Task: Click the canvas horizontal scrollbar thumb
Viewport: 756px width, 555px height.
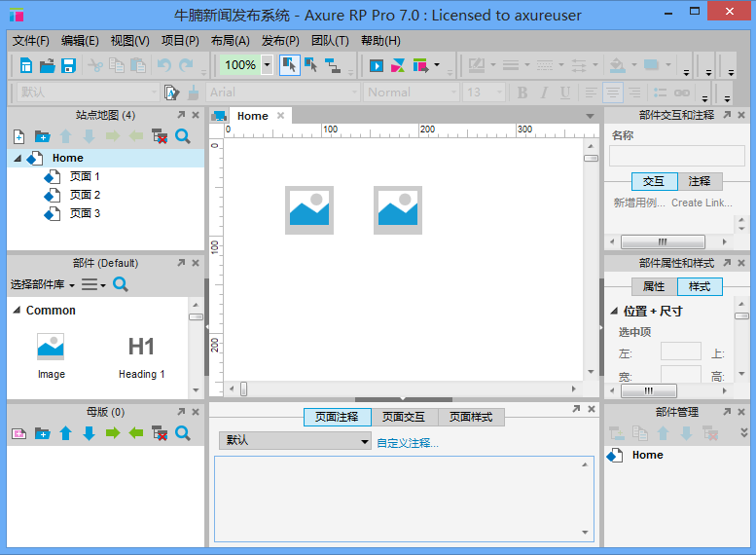Action: click(x=244, y=388)
